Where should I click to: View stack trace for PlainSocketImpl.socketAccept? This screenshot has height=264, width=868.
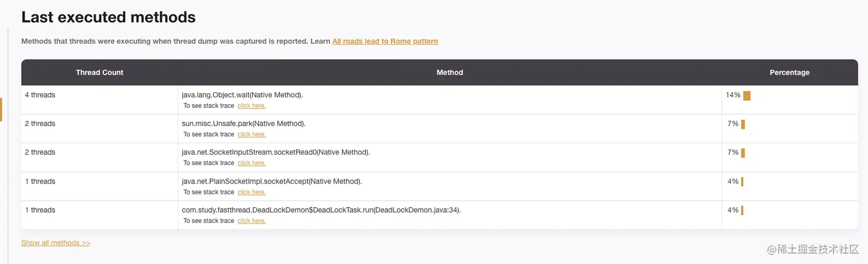click(251, 192)
